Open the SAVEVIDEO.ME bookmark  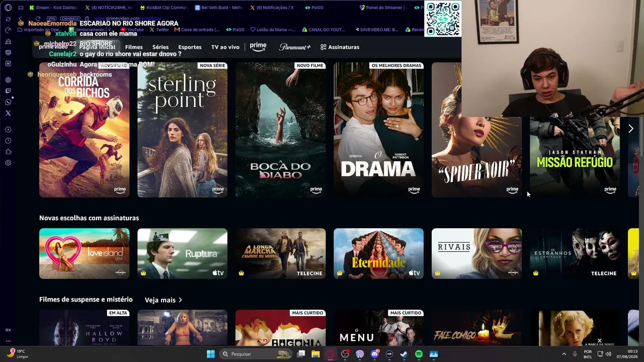(376, 30)
